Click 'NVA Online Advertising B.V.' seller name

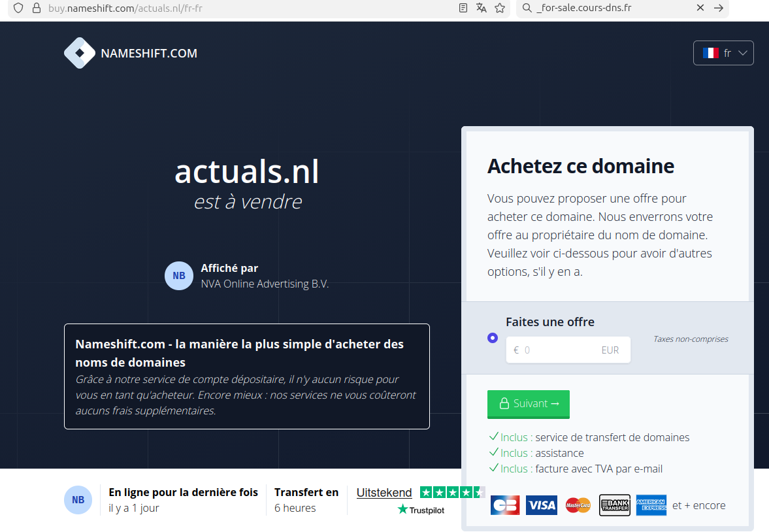265,284
